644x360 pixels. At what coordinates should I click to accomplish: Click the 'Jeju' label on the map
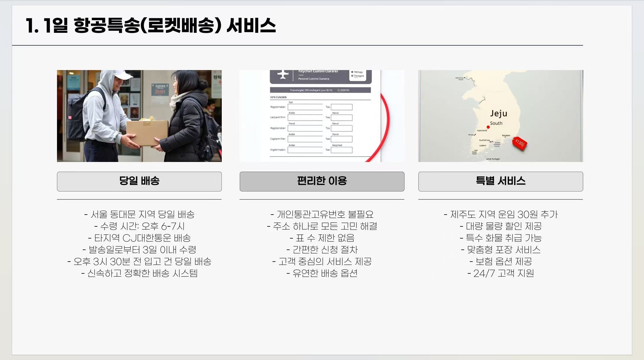pyautogui.click(x=498, y=113)
